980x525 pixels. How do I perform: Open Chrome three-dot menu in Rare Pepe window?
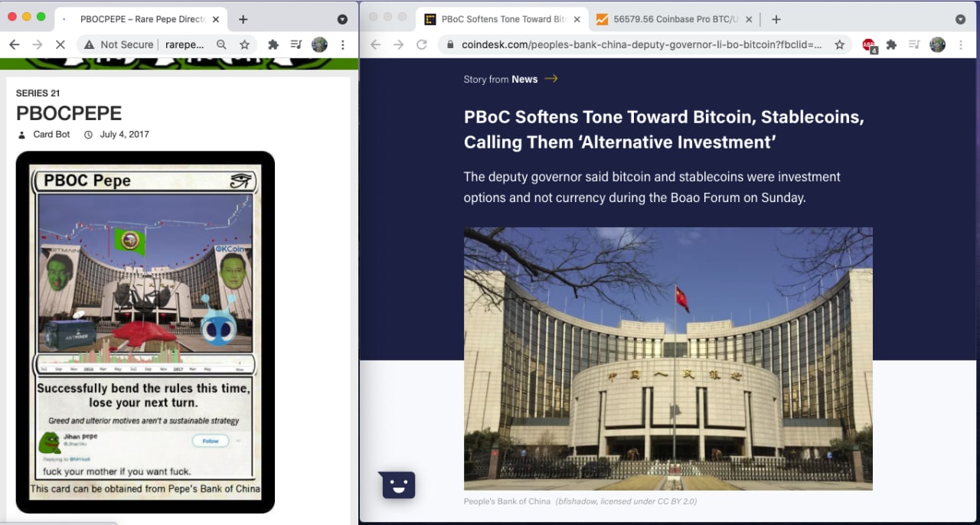(x=342, y=44)
